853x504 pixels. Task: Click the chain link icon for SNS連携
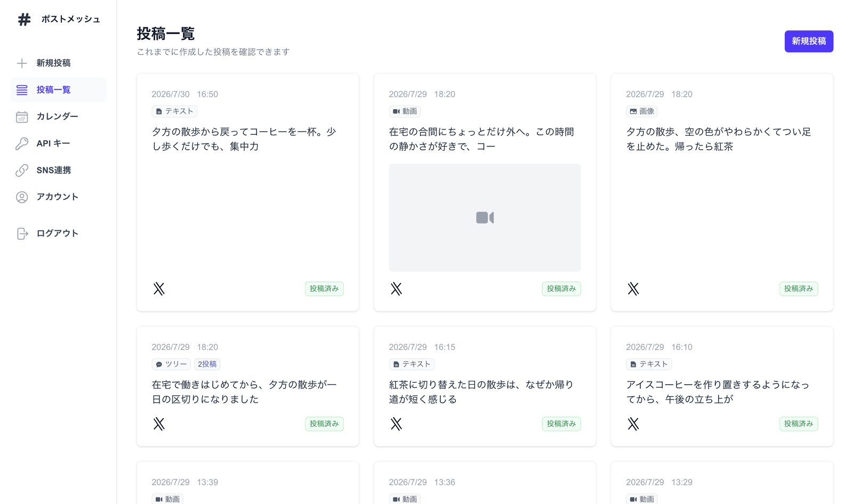[22, 170]
